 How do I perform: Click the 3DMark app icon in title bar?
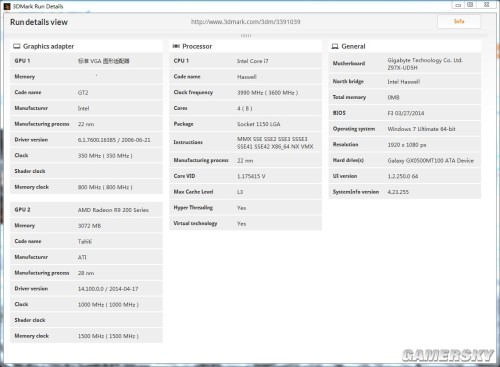[x=7, y=6]
